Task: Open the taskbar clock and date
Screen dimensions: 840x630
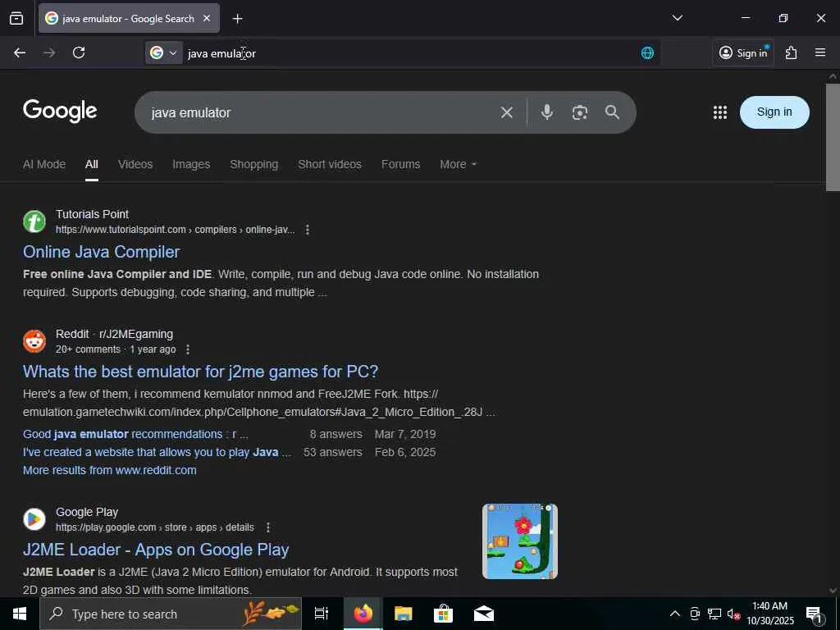Action: point(769,614)
